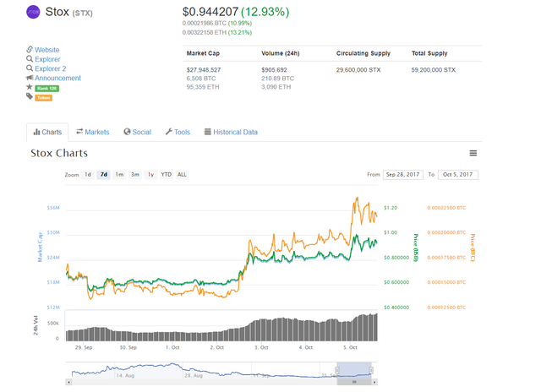The image size is (541, 392).
Task: Click the link icon beside Website
Action: (x=30, y=49)
